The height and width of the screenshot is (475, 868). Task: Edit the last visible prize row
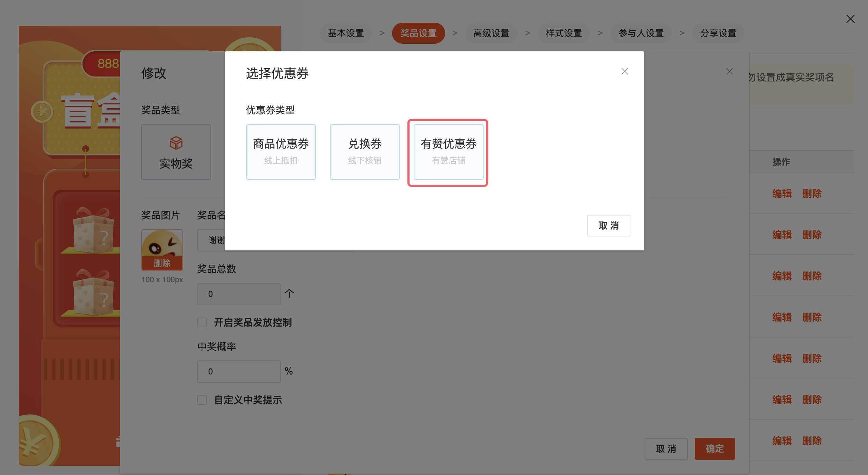click(782, 441)
